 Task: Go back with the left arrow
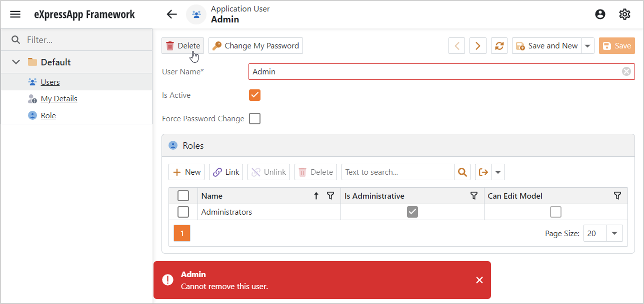171,14
